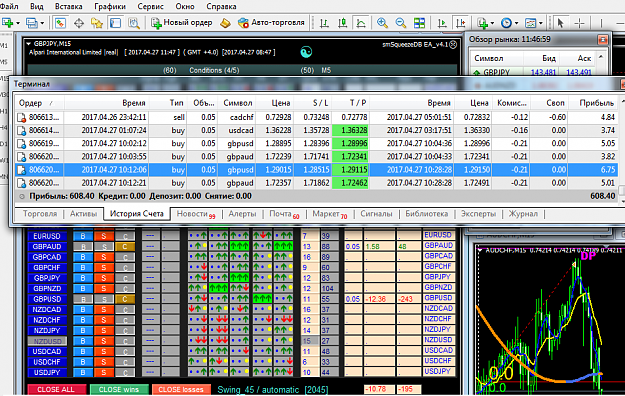Open the AUDCHF,M15 chart title triangle menu

480,250
